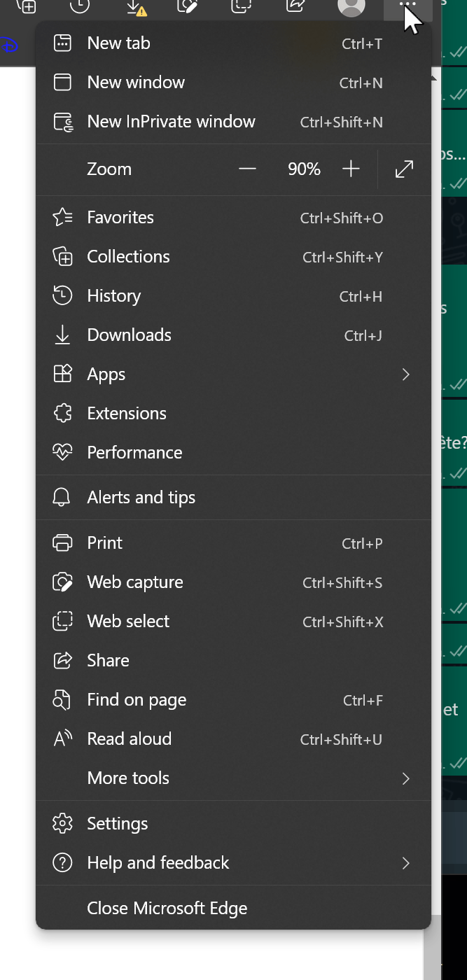Choose Share from the menu list
The width and height of the screenshot is (467, 980).
(233, 661)
